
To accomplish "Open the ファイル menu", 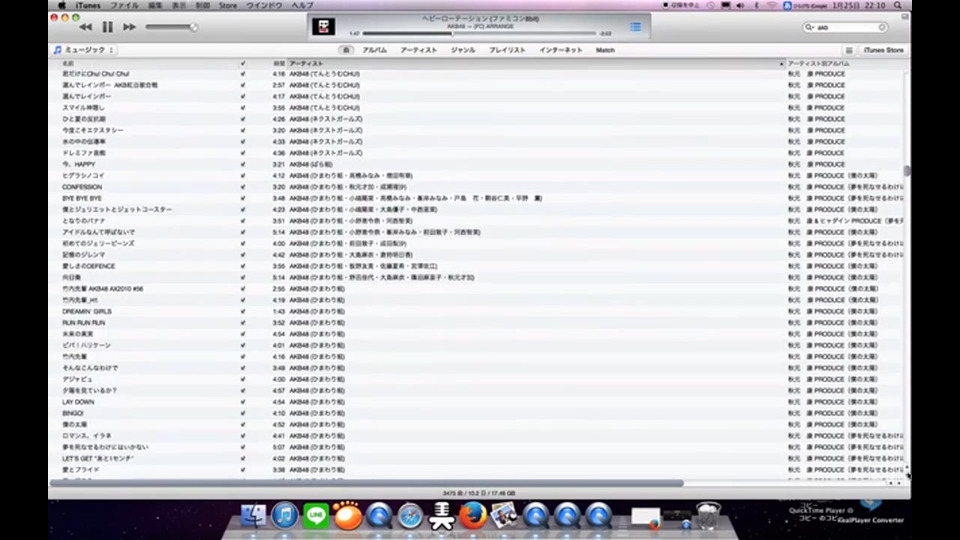I will (124, 6).
